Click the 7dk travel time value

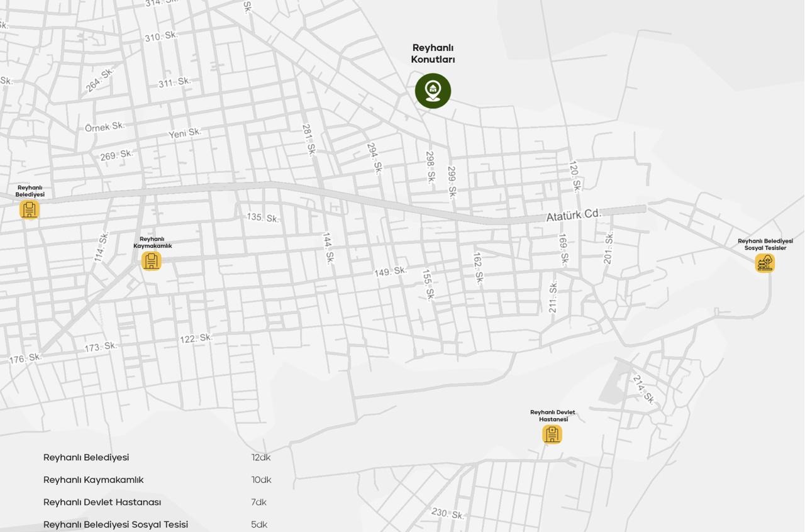click(258, 502)
